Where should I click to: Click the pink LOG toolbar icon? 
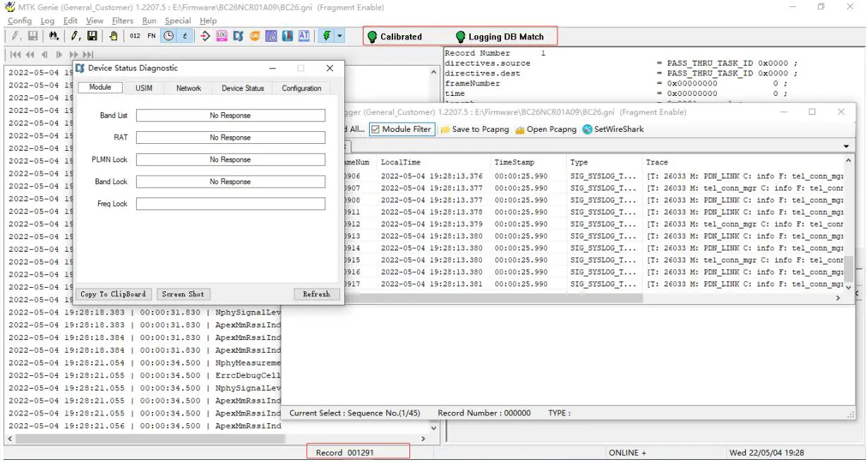pyautogui.click(x=222, y=36)
